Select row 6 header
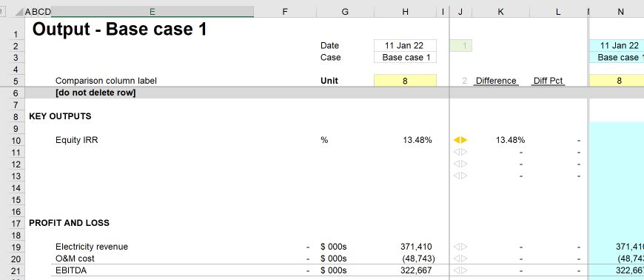The image size is (644, 280). click(16, 93)
